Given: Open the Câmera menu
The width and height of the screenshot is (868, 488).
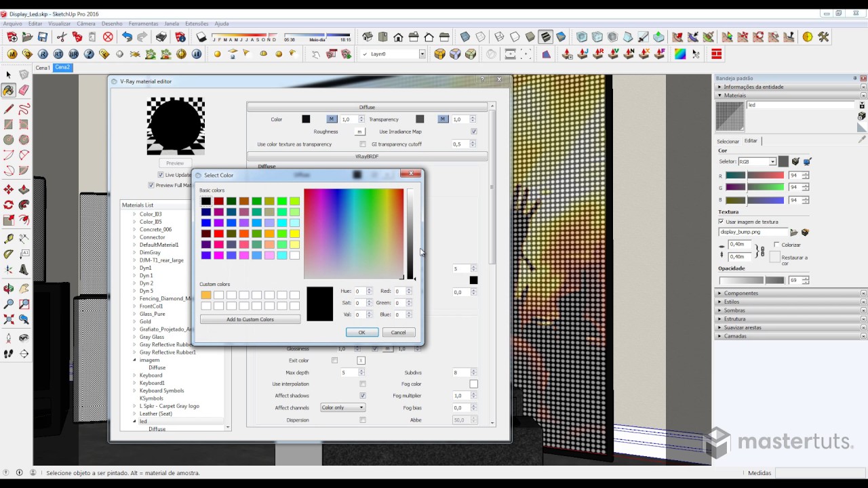Looking at the screenshot, I should [86, 24].
